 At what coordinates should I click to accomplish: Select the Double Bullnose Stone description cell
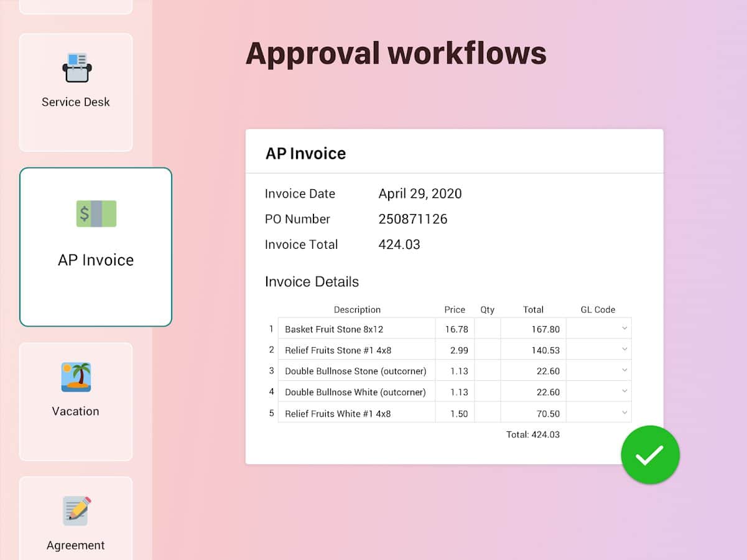coord(356,371)
